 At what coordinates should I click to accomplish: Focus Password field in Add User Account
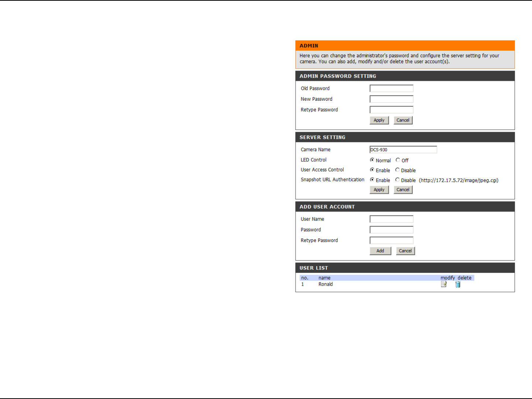click(x=392, y=230)
